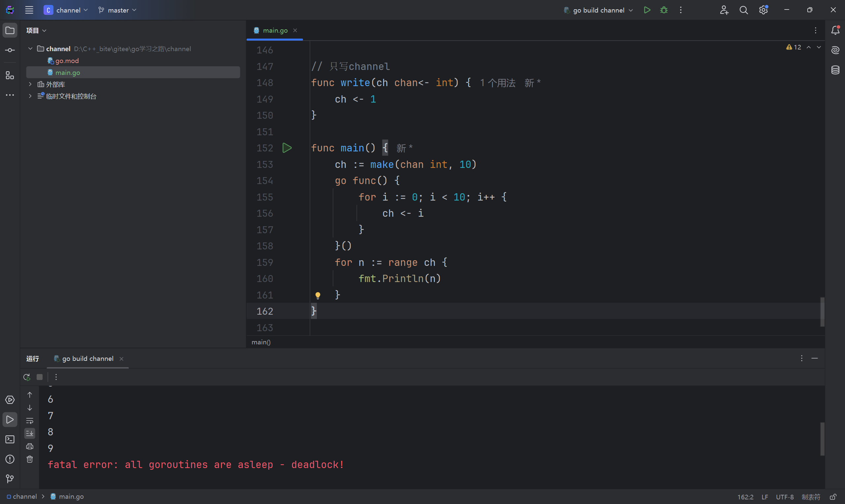Viewport: 845px width, 504px height.
Task: Toggle file read-only lock in status bar
Action: click(x=833, y=497)
